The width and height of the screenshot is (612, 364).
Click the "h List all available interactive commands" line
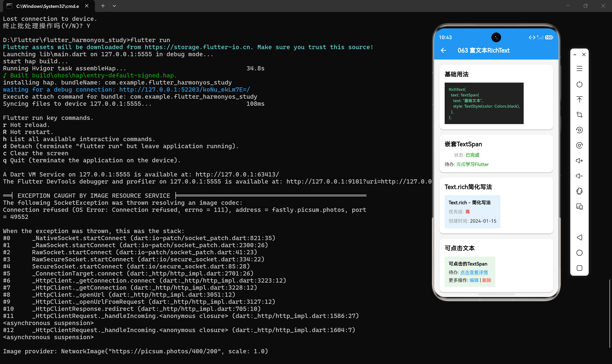coord(79,139)
